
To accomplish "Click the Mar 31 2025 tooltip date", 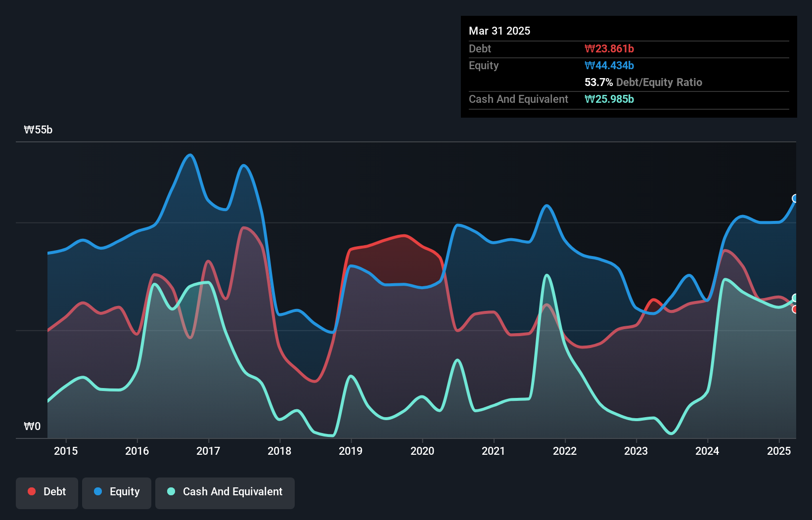I will 499,31.
